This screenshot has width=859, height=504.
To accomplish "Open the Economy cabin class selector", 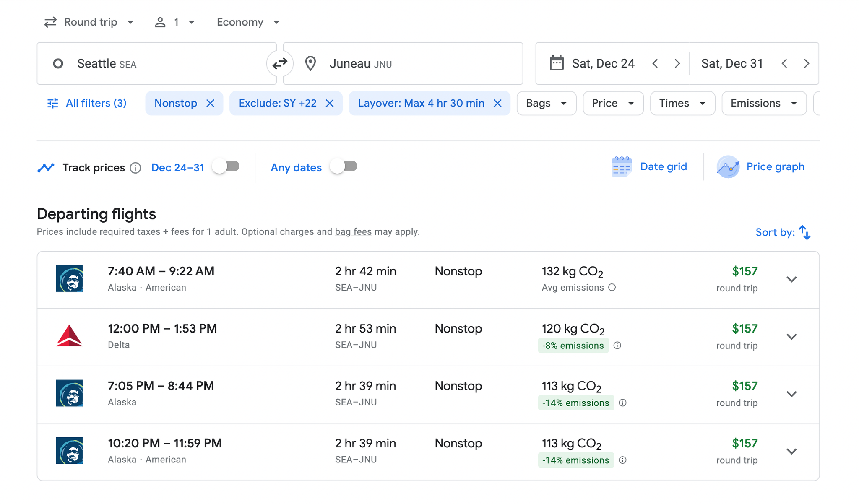I will (247, 22).
